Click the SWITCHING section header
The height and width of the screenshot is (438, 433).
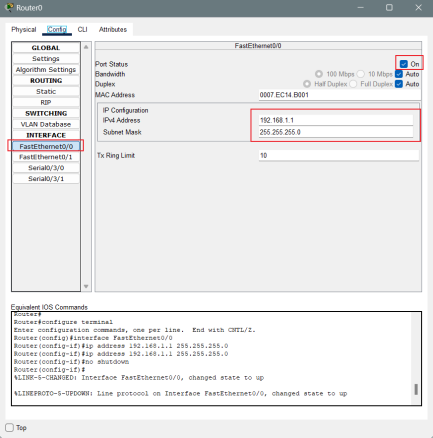(x=46, y=113)
